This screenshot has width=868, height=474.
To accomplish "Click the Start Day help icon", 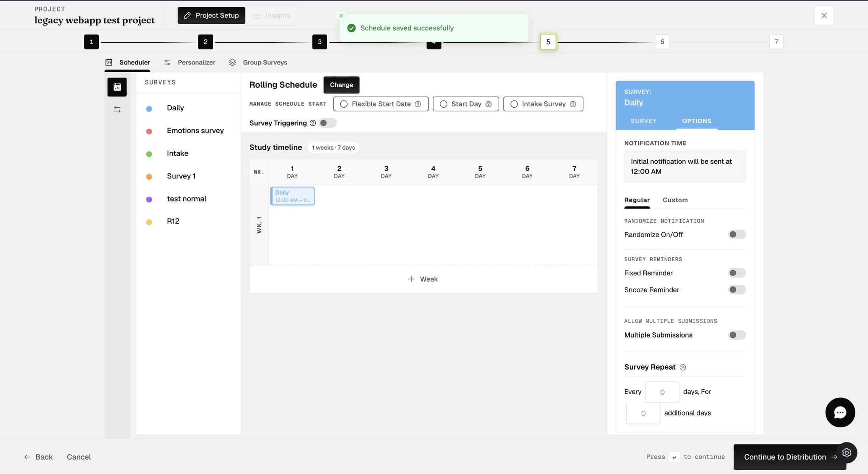I will point(488,104).
